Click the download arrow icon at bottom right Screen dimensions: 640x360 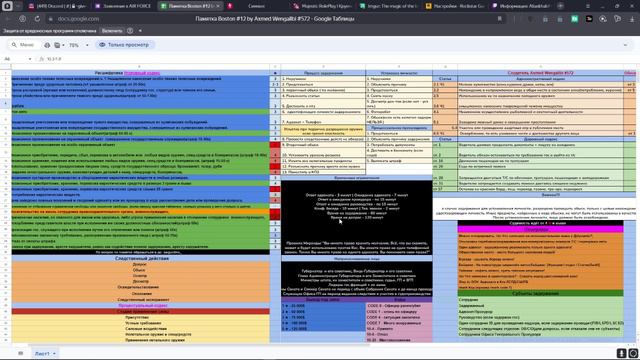point(621,353)
